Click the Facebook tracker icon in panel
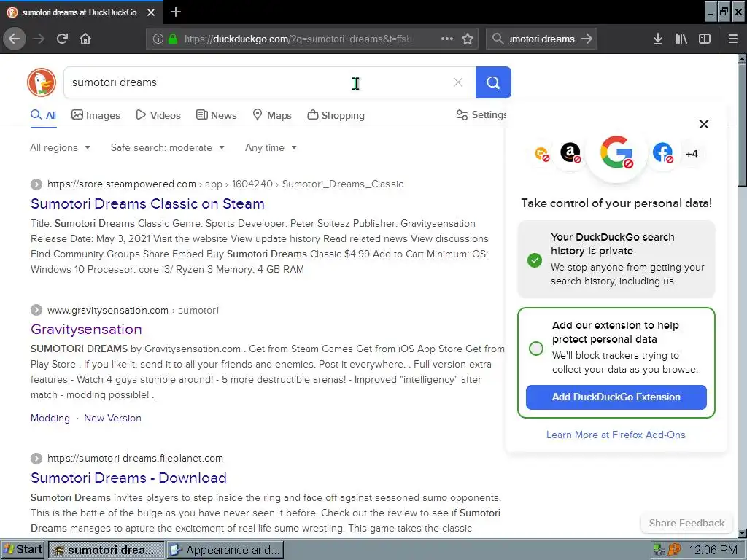747x560 pixels. (x=662, y=153)
